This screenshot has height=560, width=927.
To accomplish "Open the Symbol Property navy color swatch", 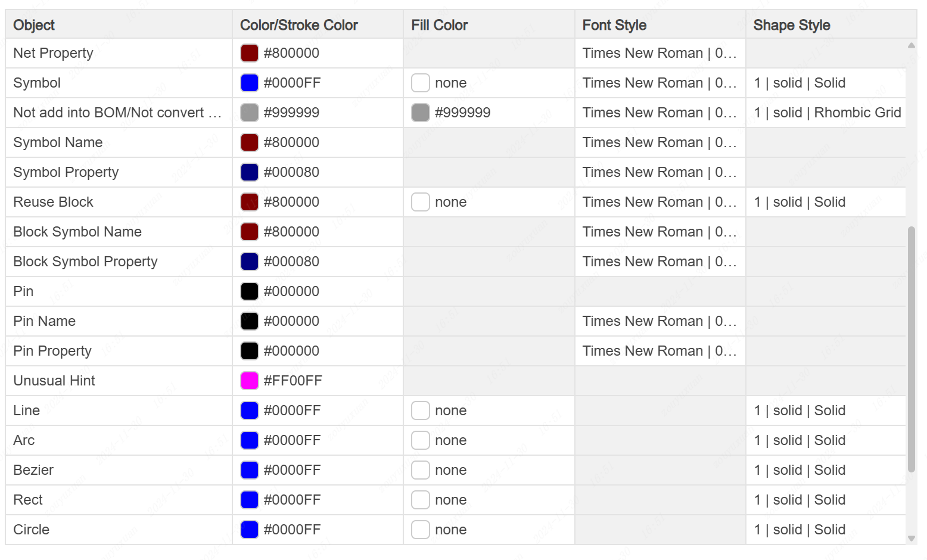I will (249, 172).
